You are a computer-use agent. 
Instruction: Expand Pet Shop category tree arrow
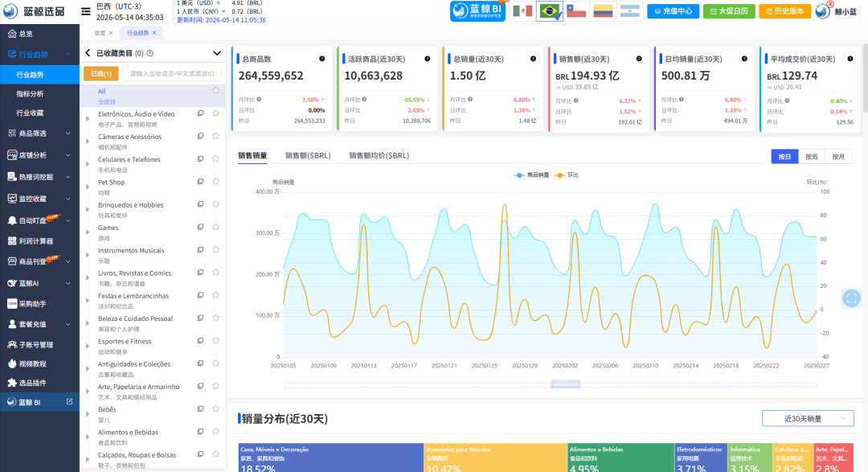(88, 187)
